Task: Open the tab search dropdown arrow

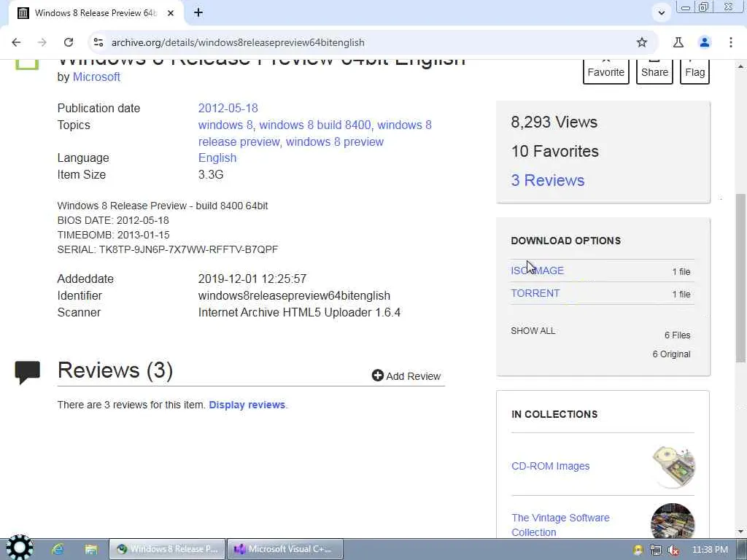Action: (661, 13)
